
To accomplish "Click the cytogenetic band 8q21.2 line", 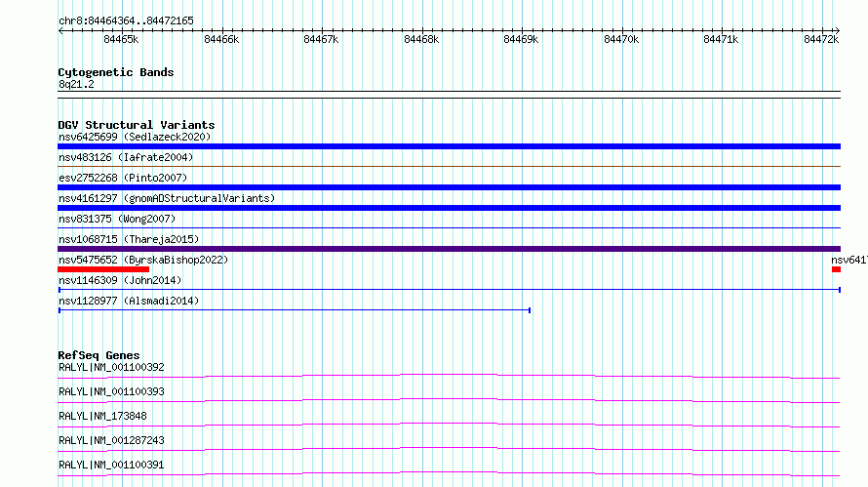I will tap(449, 95).
